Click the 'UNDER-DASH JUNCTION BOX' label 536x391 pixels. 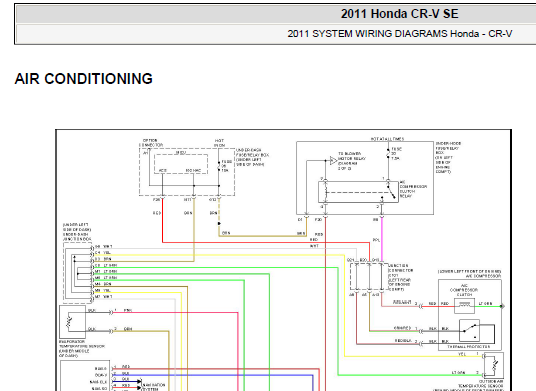(x=77, y=232)
